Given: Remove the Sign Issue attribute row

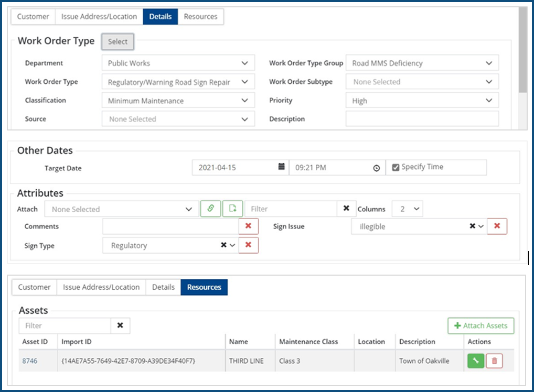Looking at the screenshot, I should [497, 226].
